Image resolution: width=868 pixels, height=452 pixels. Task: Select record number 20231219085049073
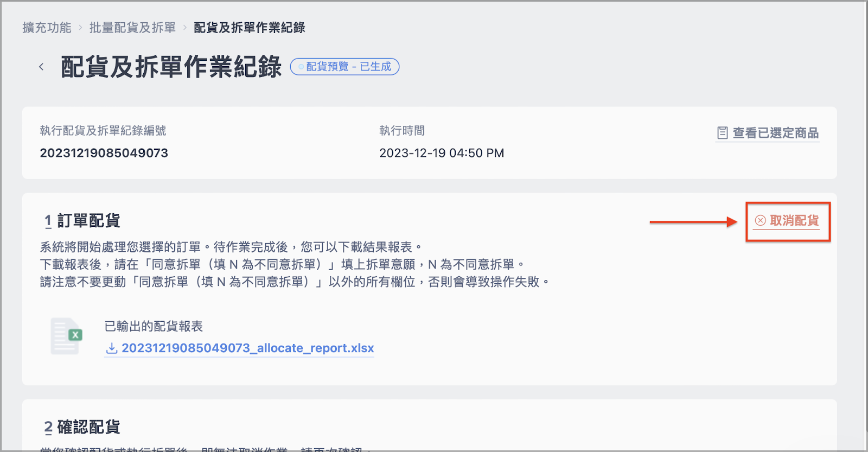(x=104, y=153)
